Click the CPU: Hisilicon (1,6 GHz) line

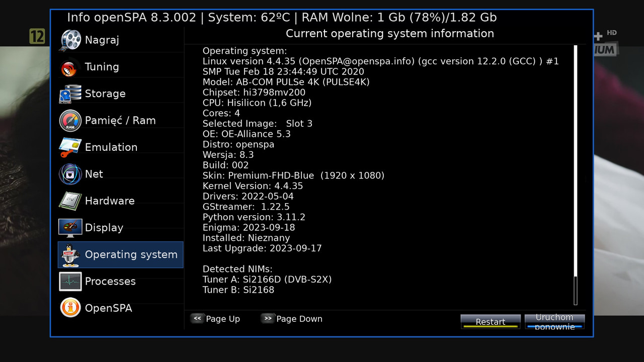click(x=257, y=103)
